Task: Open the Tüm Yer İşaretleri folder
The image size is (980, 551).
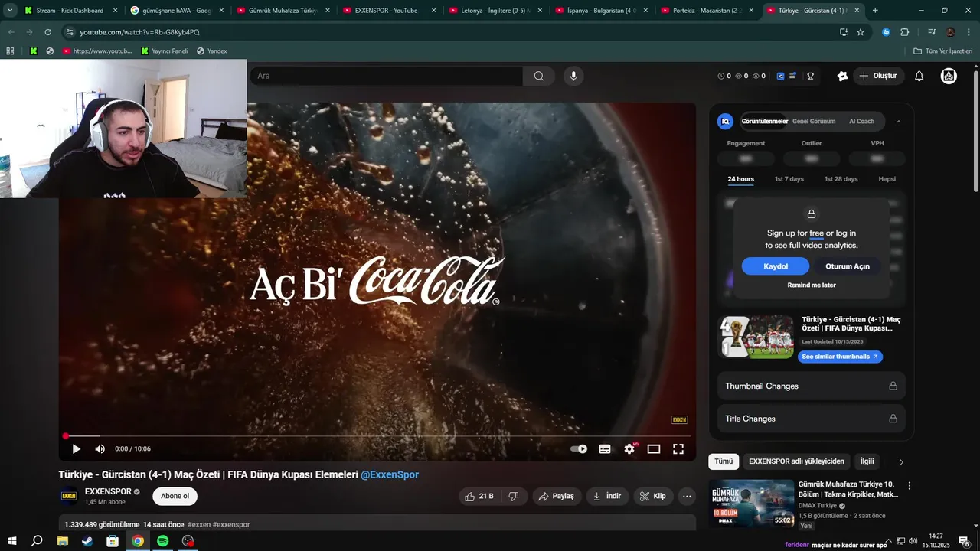Action: (942, 51)
